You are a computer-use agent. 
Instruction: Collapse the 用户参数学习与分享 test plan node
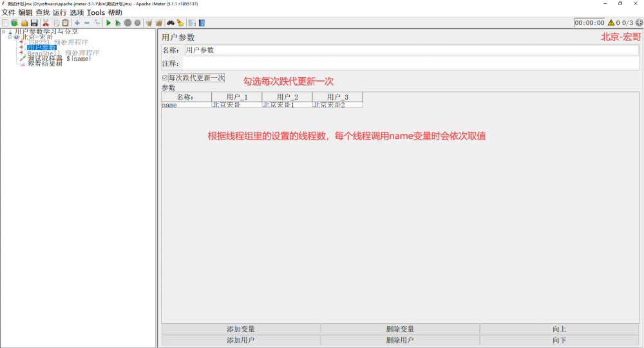pyautogui.click(x=4, y=32)
